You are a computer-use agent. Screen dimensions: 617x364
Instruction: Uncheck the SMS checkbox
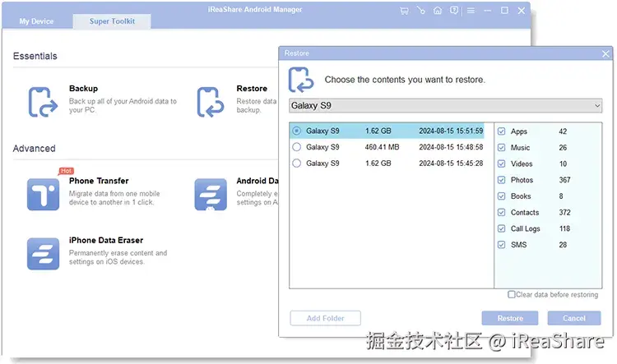tap(501, 245)
